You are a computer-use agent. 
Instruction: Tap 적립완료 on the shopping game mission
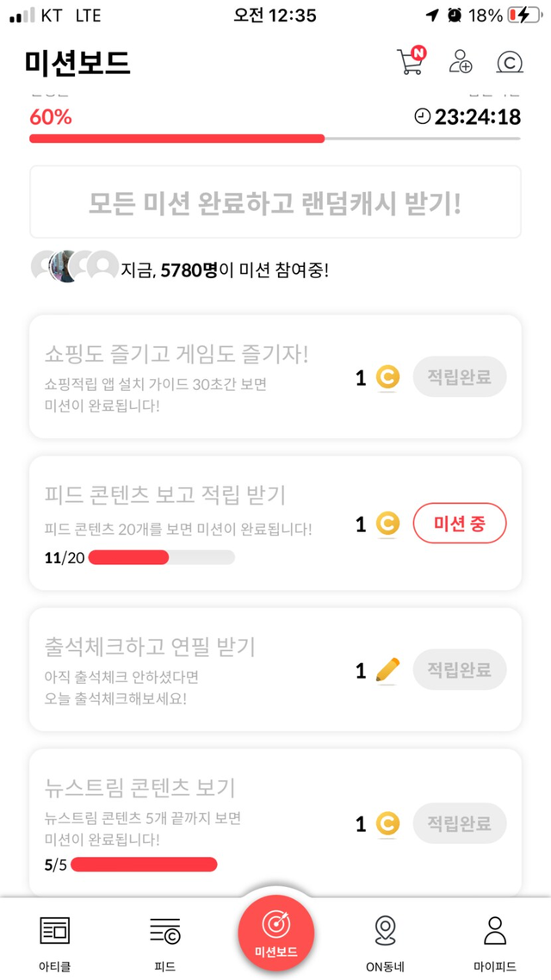[460, 377]
